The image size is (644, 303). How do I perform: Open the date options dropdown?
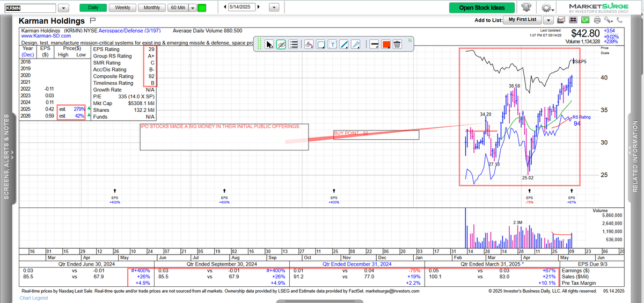274,8
